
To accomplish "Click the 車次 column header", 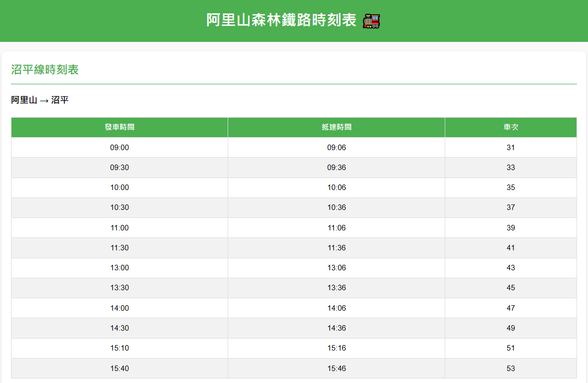I will pos(511,127).
